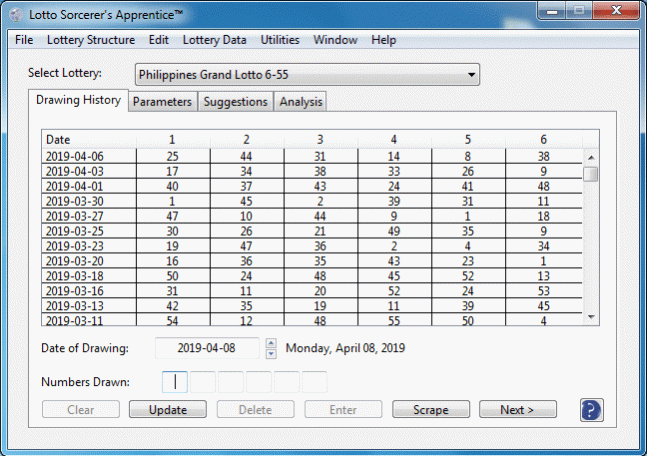The height and width of the screenshot is (456, 647).
Task: Open the Lottery Structure menu
Action: (91, 40)
